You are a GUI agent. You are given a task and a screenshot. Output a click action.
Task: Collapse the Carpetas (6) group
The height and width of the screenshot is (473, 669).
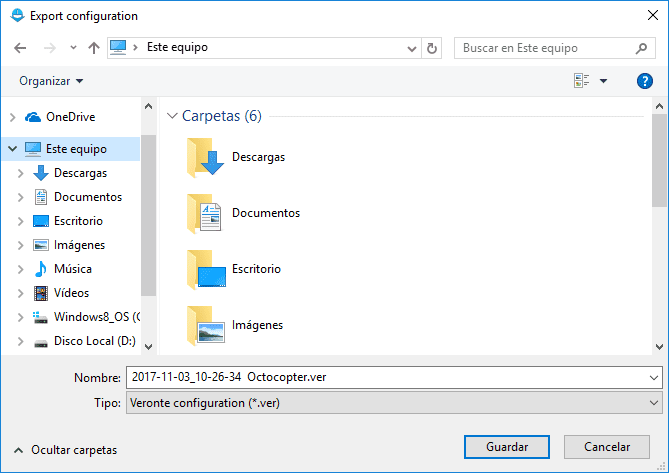tap(172, 116)
